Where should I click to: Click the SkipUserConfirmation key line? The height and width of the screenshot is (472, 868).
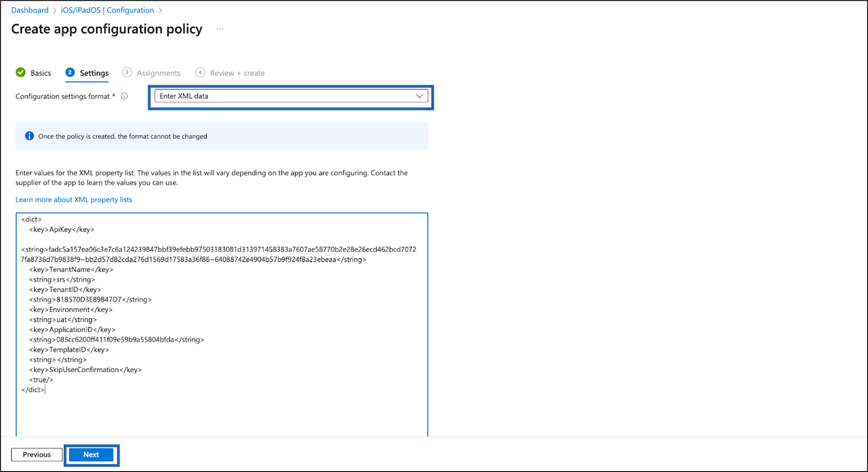click(x=85, y=370)
